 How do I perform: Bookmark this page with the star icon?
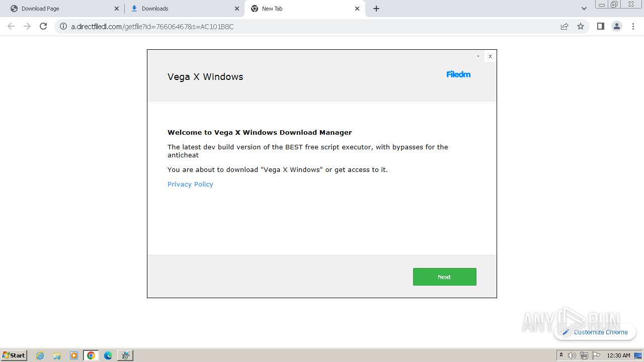581,26
